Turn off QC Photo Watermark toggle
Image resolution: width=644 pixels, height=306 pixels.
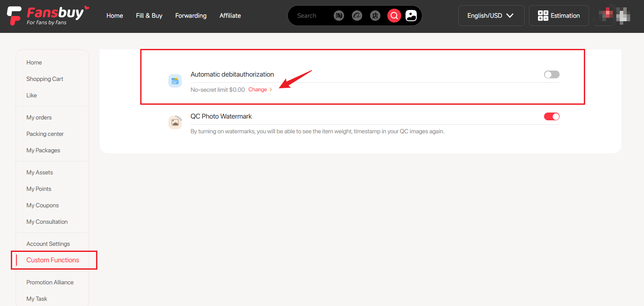tap(552, 116)
